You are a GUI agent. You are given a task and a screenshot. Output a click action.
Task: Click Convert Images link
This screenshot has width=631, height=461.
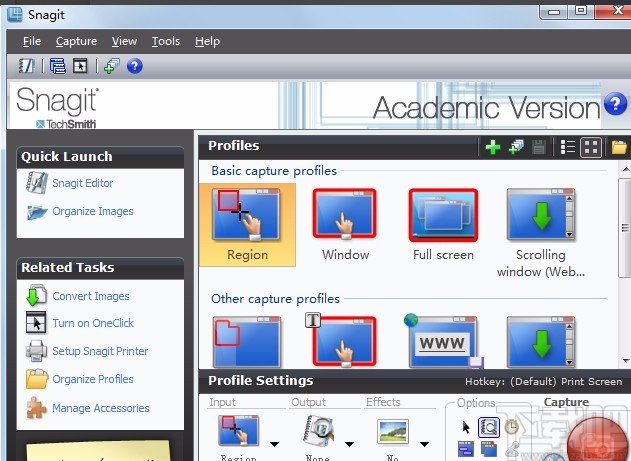click(91, 296)
